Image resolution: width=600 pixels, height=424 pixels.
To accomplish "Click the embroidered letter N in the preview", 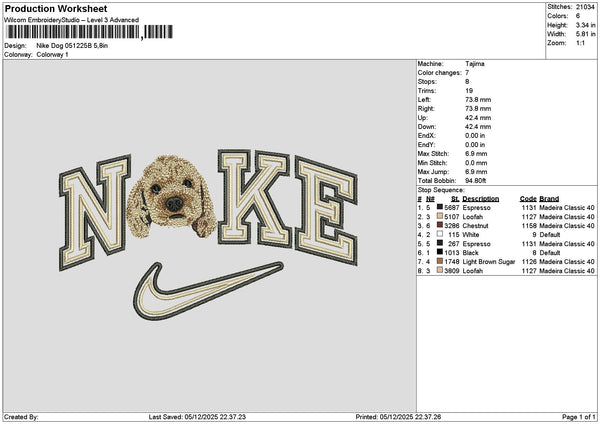I will [x=95, y=213].
